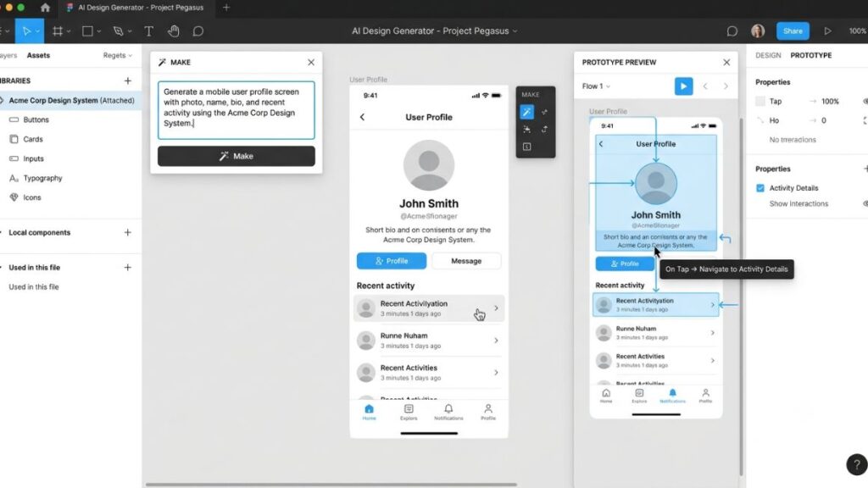The image size is (868, 488).
Task: Select the Frame tool
Action: (58, 31)
